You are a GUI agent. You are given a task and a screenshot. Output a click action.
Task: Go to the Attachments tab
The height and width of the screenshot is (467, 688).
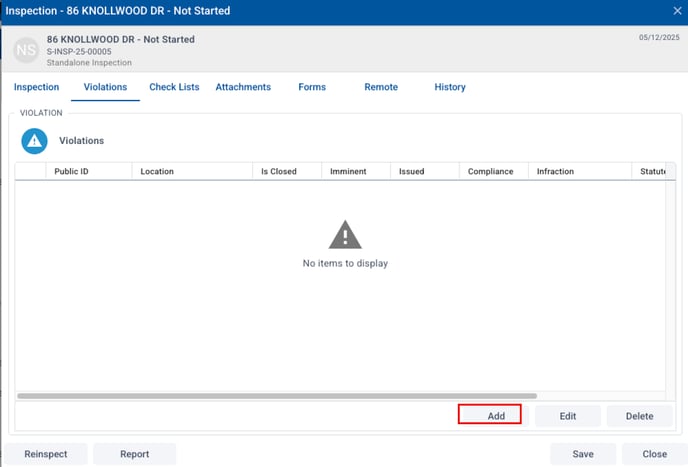243,87
